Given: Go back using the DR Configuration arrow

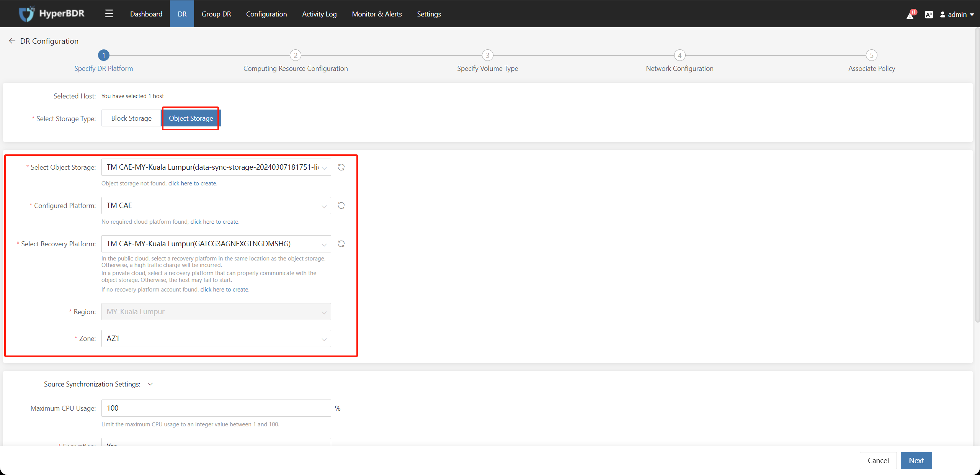Looking at the screenshot, I should tap(12, 41).
